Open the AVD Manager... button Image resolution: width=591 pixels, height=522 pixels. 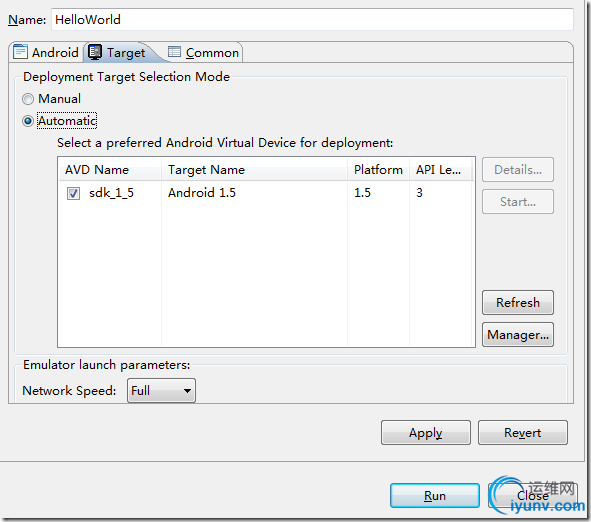pos(518,334)
